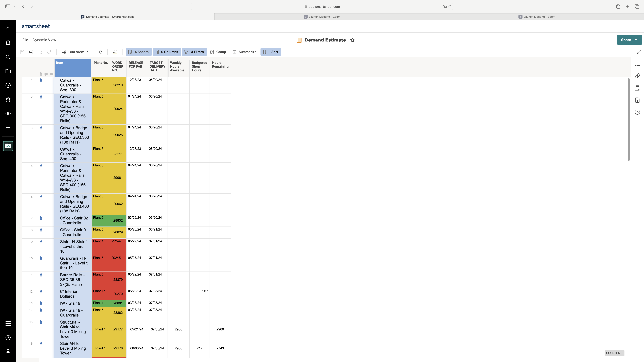Click the Search magnifier in sidebar
644x362 pixels.
click(8, 57)
